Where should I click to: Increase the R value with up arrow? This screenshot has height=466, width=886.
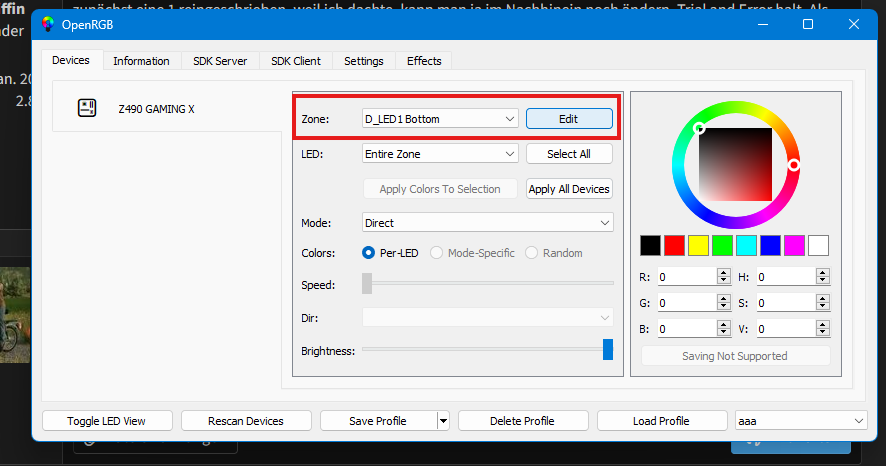click(724, 272)
